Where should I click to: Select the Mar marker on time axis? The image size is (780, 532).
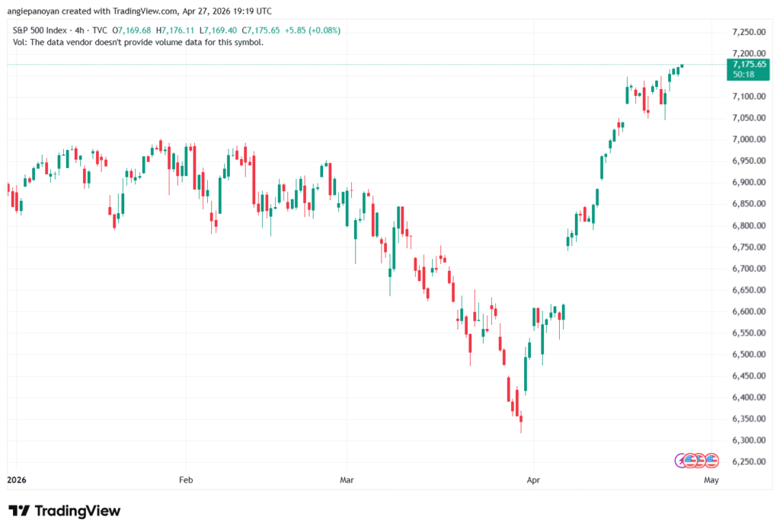tap(347, 479)
